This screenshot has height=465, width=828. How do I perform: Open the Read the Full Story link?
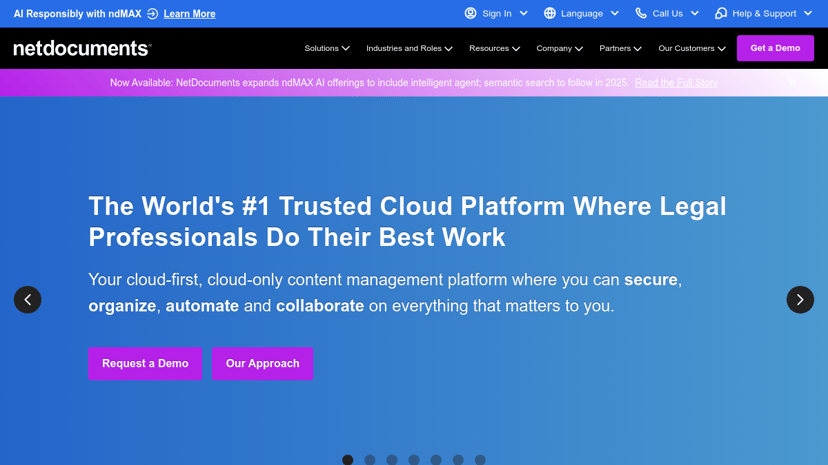[x=676, y=83]
